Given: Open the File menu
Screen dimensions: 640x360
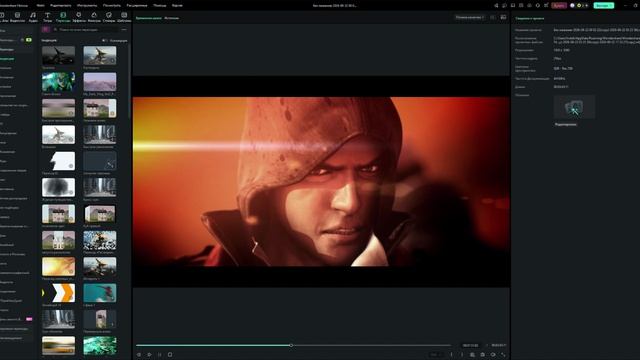Looking at the screenshot, I should [40, 6].
